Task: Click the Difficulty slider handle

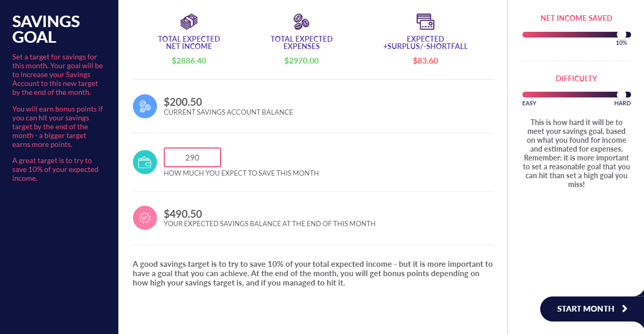Action: coord(621,95)
